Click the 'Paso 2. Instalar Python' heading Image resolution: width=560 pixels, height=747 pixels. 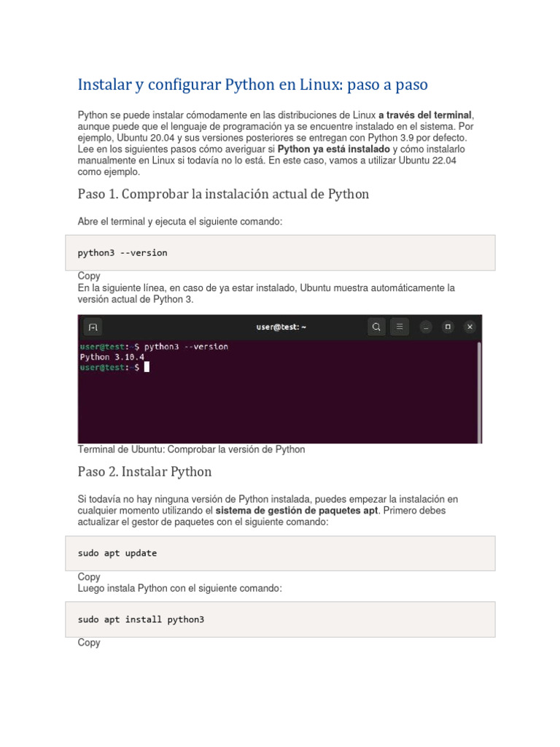click(144, 472)
